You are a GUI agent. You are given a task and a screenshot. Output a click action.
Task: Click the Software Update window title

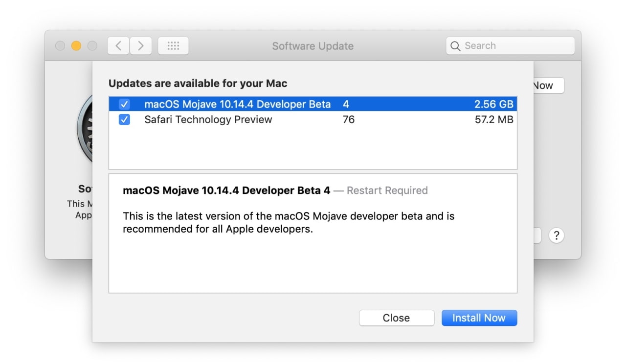[313, 46]
